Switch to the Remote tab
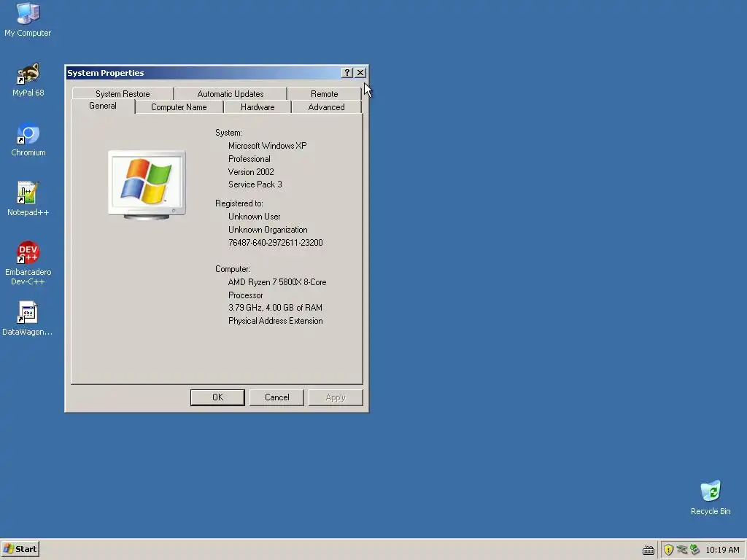747x560 pixels. tap(325, 94)
